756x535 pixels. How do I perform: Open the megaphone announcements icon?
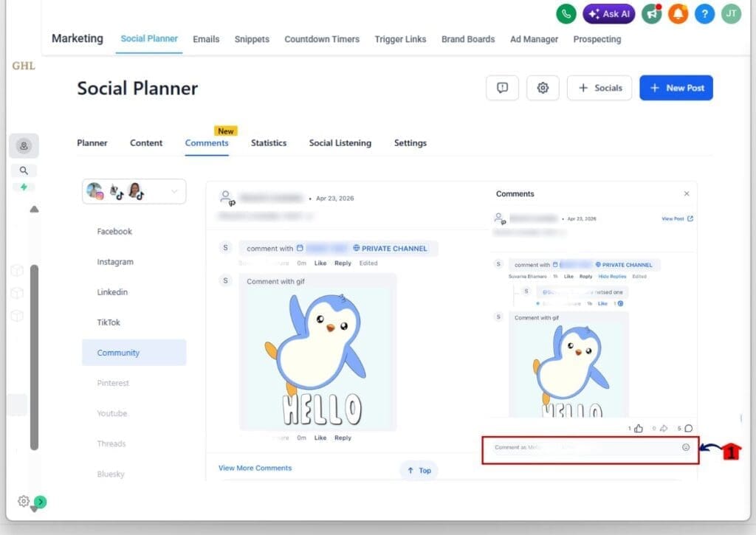pyautogui.click(x=651, y=13)
